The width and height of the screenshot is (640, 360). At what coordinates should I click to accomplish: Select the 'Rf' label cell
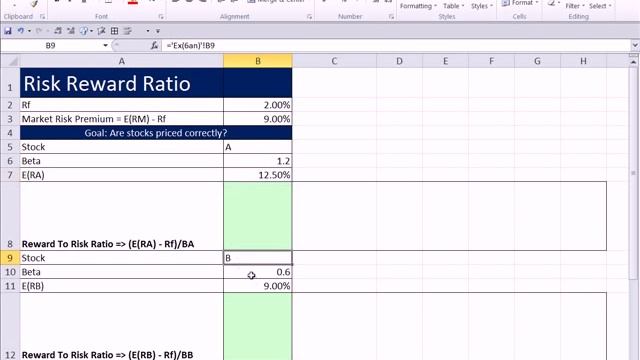tap(122, 105)
